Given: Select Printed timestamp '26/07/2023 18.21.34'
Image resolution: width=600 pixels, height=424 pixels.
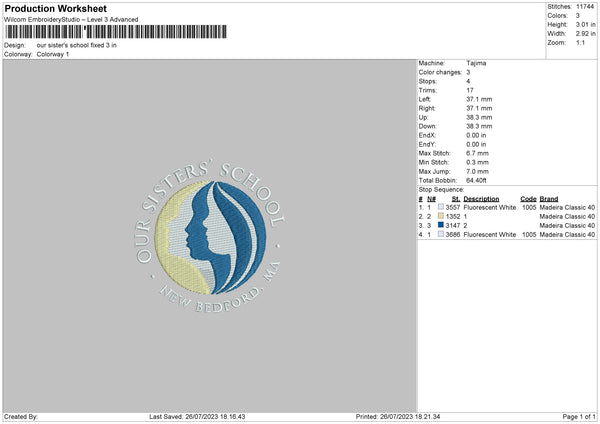Looking at the screenshot, I should point(410,417).
